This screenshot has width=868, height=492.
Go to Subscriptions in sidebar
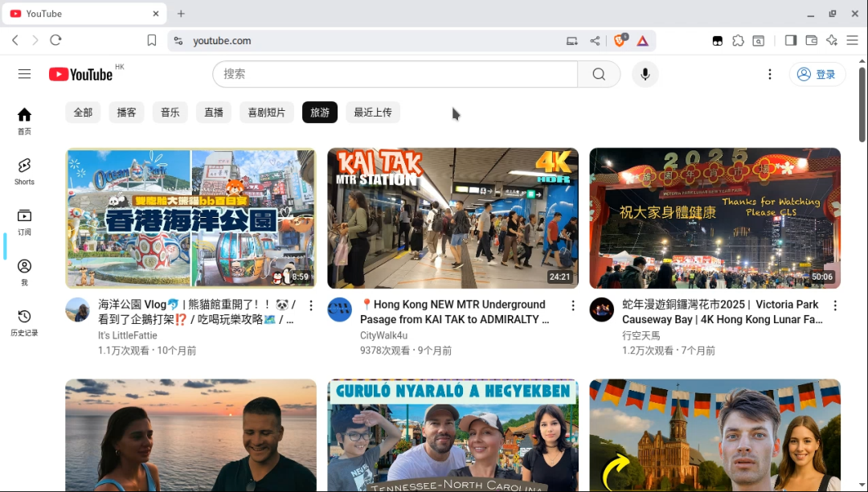[24, 221]
